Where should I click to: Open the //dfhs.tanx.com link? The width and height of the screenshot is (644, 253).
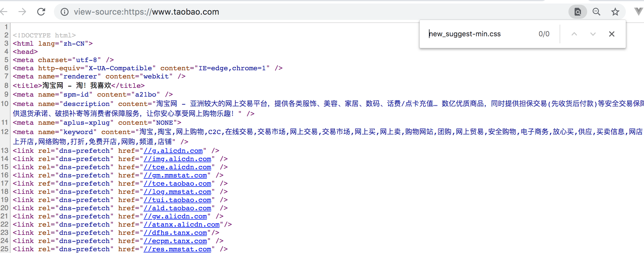coord(175,233)
